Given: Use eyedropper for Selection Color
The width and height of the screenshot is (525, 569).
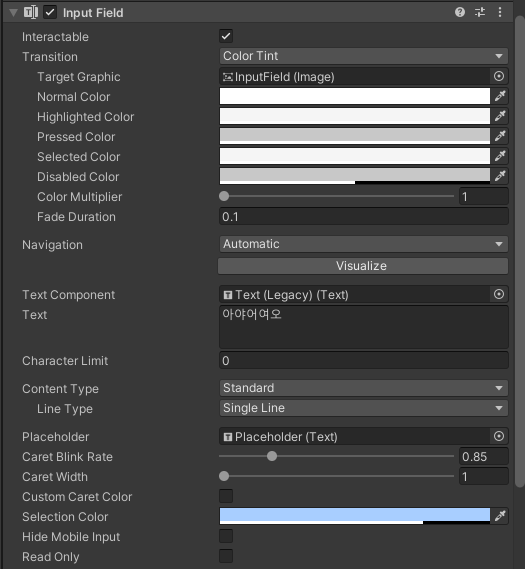Looking at the screenshot, I should pyautogui.click(x=500, y=516).
